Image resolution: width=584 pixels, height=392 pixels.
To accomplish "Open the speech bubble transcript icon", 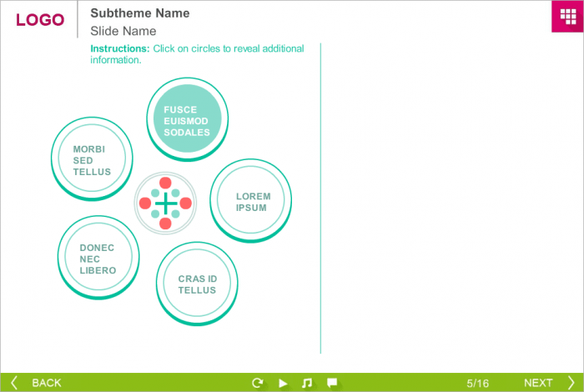I will coord(331,383).
